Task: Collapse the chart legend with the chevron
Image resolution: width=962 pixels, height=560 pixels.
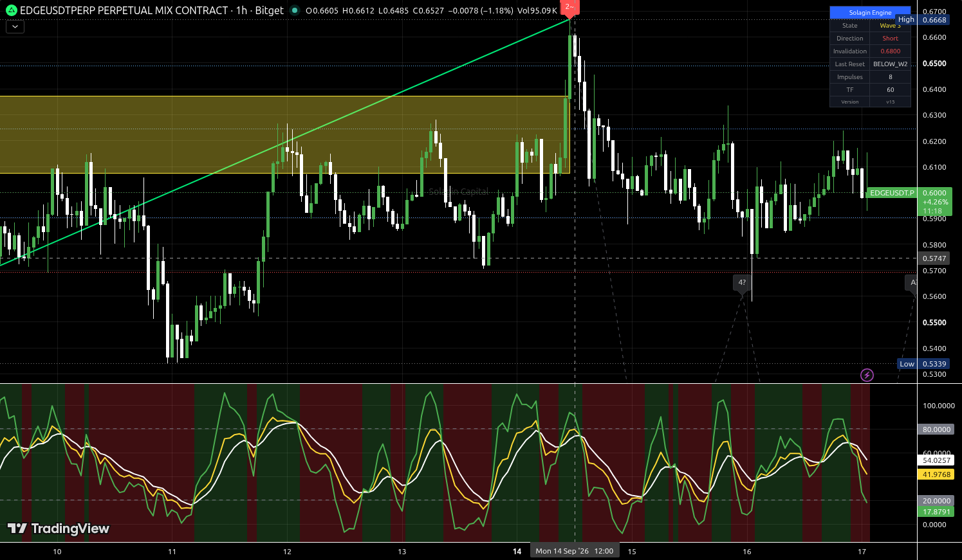Action: pyautogui.click(x=15, y=27)
